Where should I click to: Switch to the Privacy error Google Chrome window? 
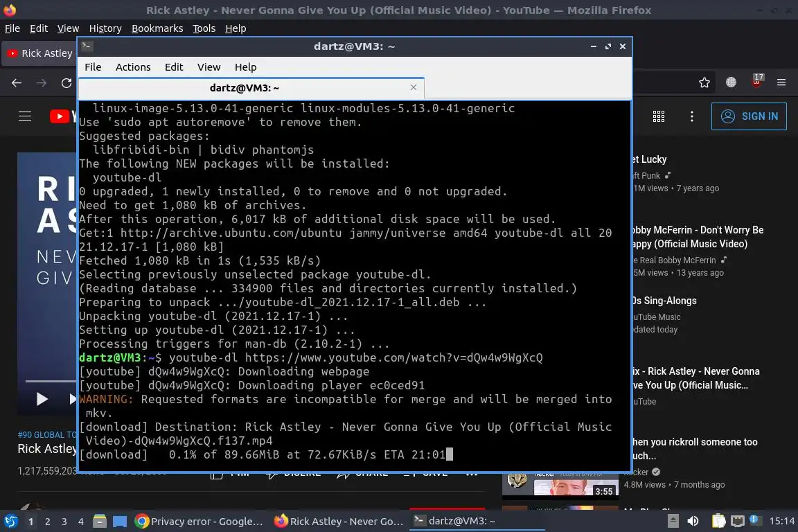pyautogui.click(x=199, y=522)
